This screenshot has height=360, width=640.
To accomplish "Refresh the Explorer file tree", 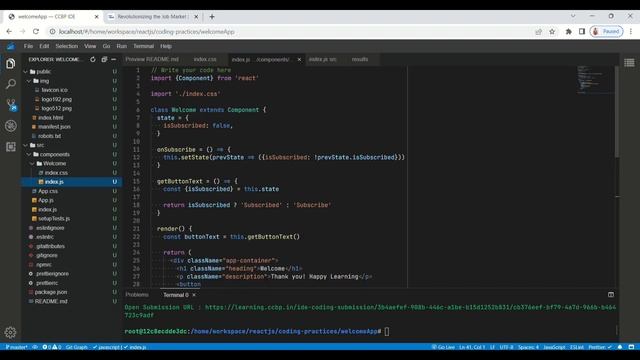I will click(93, 60).
